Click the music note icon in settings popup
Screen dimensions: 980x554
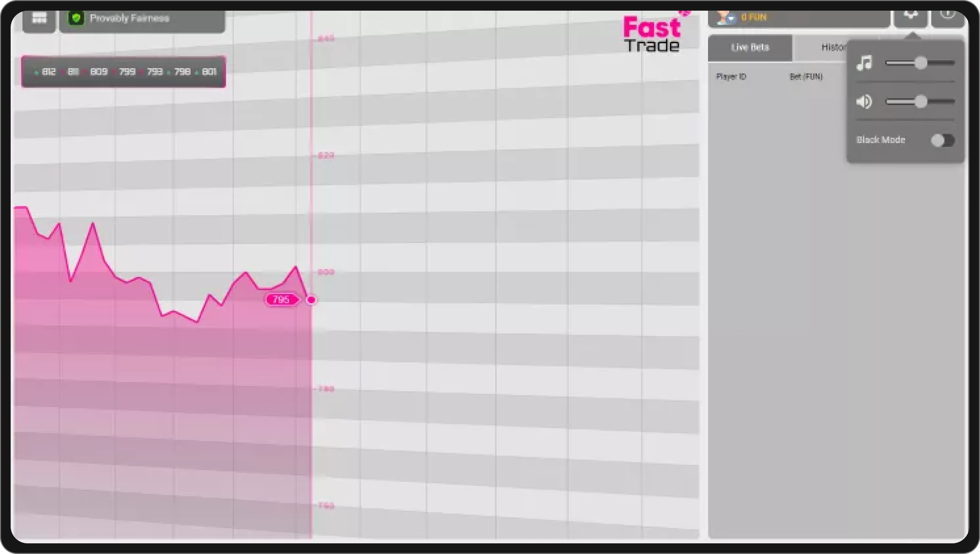click(x=864, y=63)
